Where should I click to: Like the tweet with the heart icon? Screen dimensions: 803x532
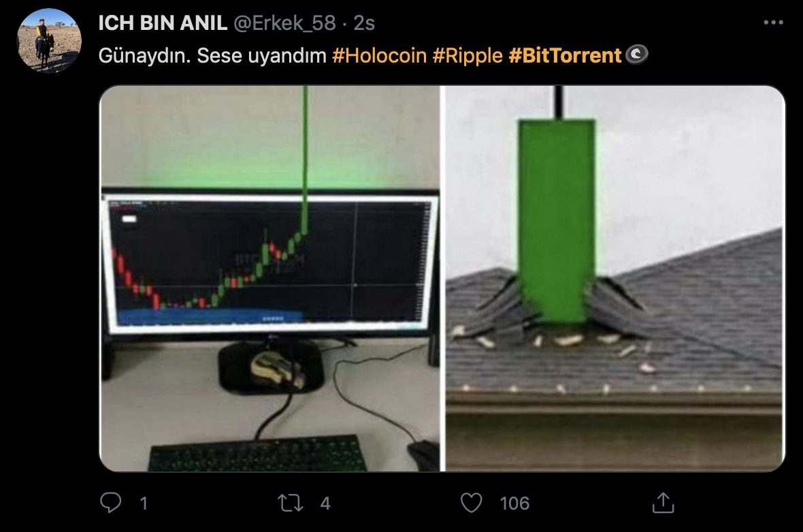point(471,503)
